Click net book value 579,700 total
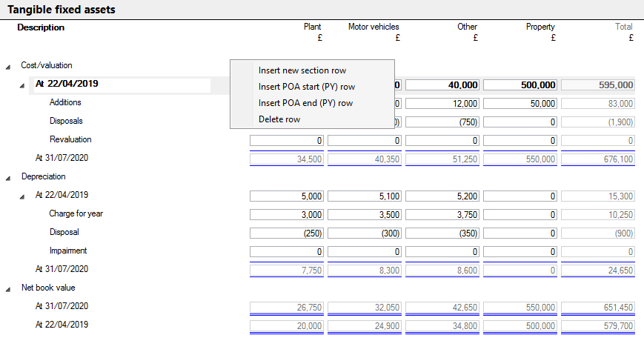Image resolution: width=644 pixels, height=358 pixels. tap(598, 326)
